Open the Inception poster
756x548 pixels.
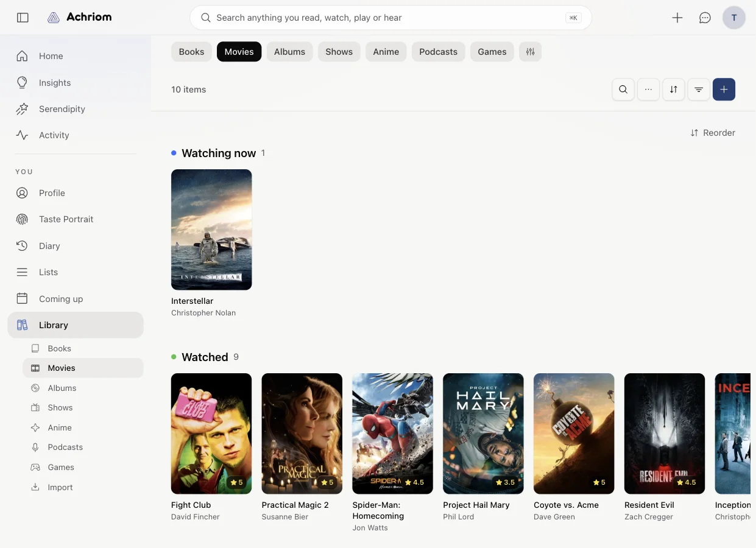click(x=733, y=434)
